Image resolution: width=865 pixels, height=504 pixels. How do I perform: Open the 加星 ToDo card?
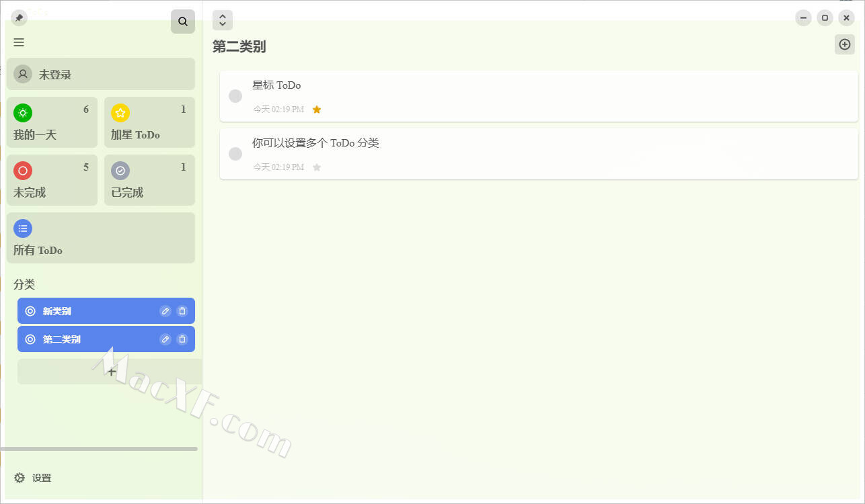coord(149,122)
